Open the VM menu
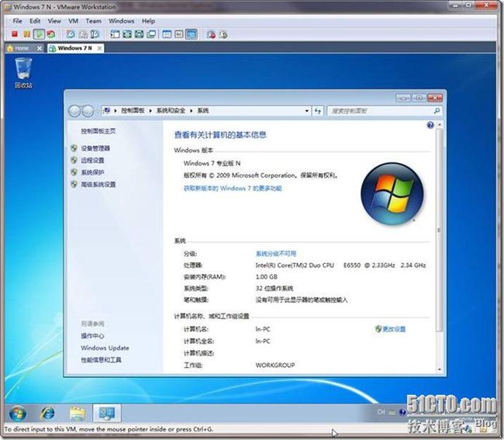Image resolution: width=504 pixels, height=440 pixels. pyautogui.click(x=74, y=21)
